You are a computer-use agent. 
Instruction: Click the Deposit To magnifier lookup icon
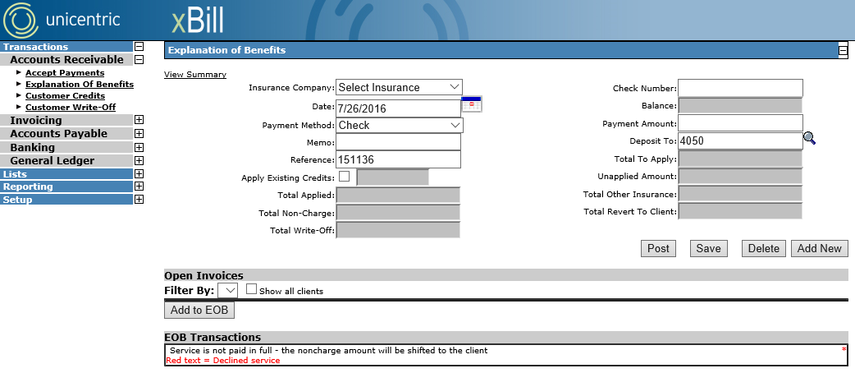pos(809,139)
